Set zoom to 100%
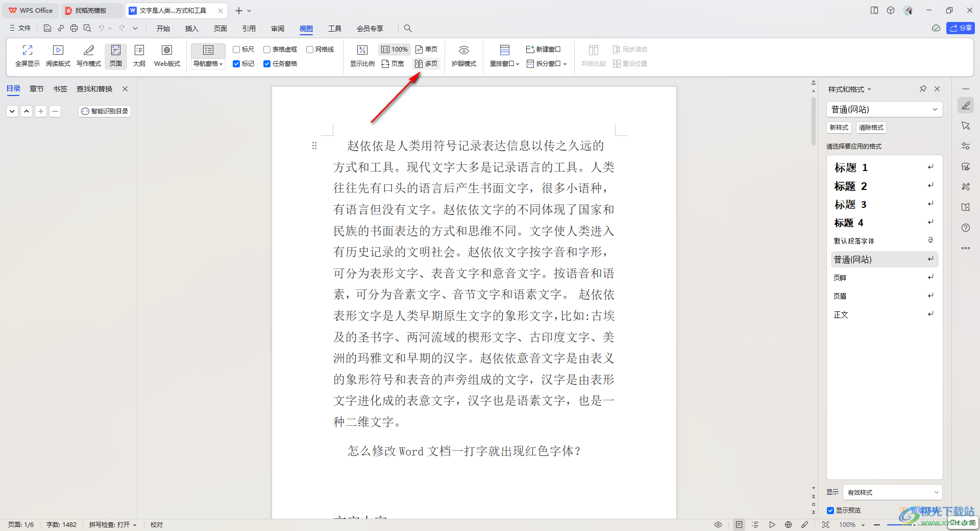The width and height of the screenshot is (980, 531). (x=395, y=50)
